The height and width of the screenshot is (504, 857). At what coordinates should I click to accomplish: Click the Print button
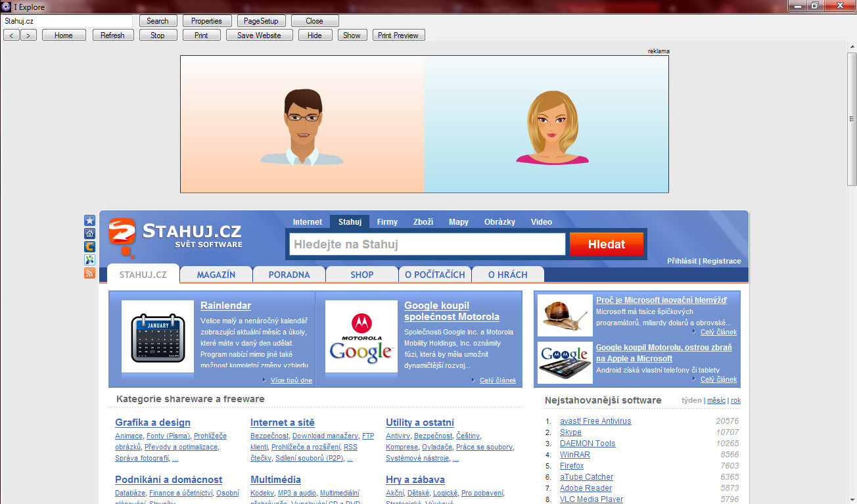coord(201,35)
